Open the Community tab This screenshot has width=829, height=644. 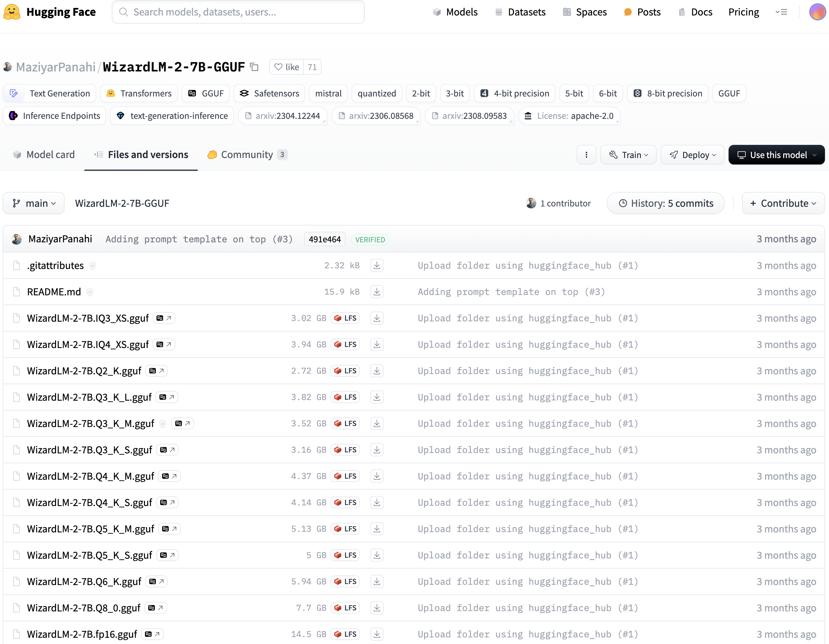[x=247, y=155]
